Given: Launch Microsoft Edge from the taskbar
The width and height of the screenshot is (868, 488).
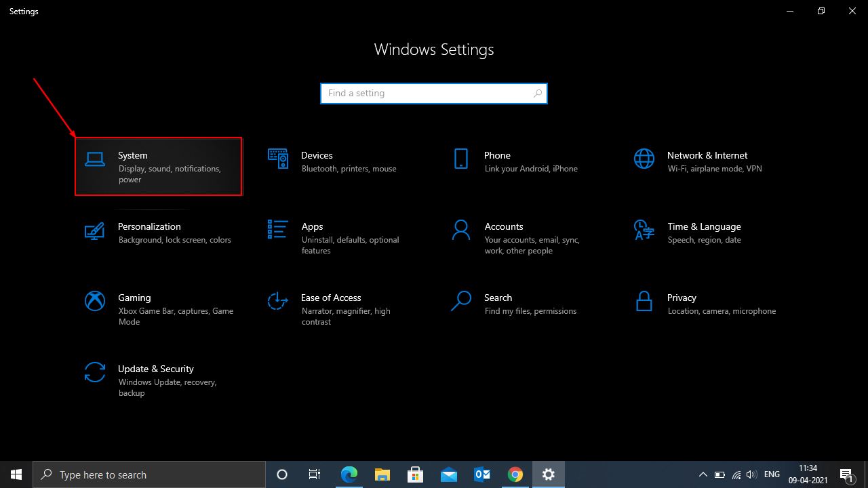Looking at the screenshot, I should point(349,474).
